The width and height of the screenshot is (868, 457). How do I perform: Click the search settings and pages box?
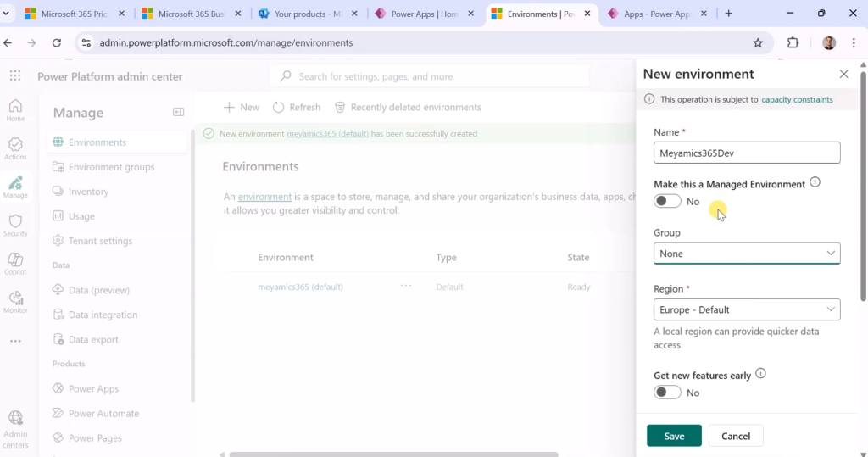[430, 76]
